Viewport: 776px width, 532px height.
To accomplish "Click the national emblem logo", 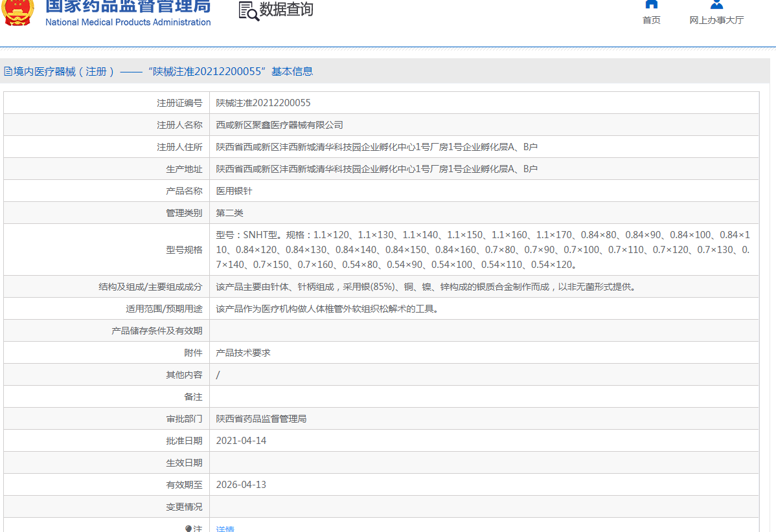I will pyautogui.click(x=18, y=12).
